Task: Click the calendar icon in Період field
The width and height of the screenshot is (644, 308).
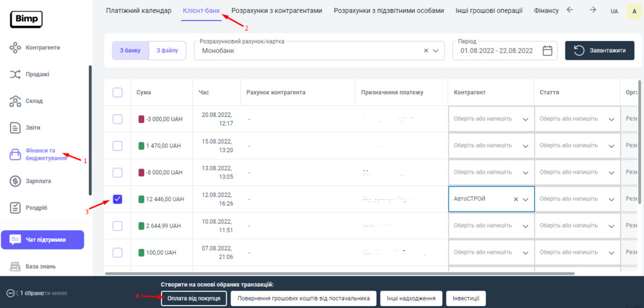Action: (x=547, y=51)
